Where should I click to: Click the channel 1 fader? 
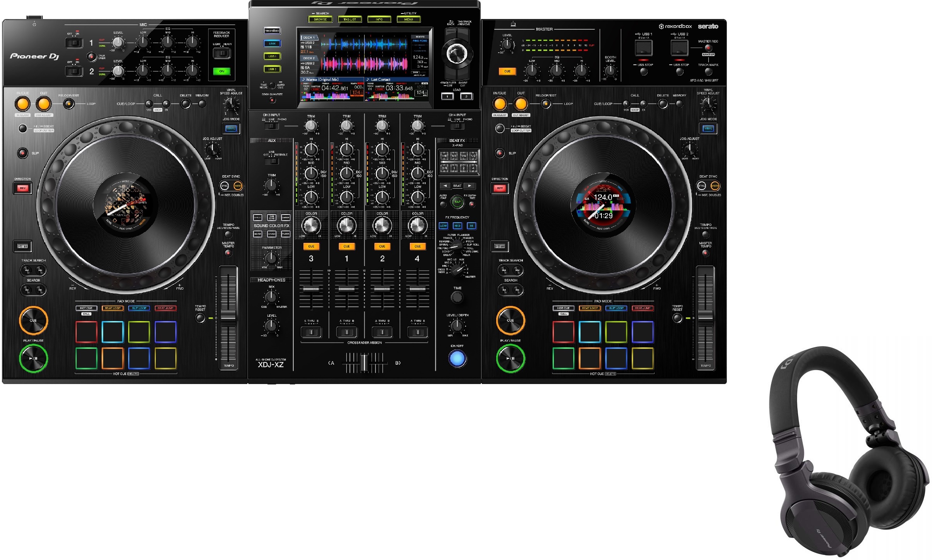click(346, 289)
